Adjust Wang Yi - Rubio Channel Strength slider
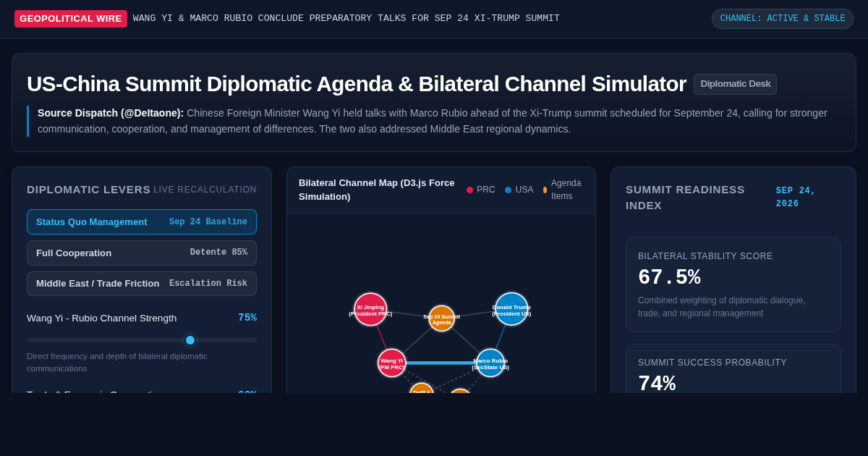Screen dimensions: 868x456 [142, 340]
